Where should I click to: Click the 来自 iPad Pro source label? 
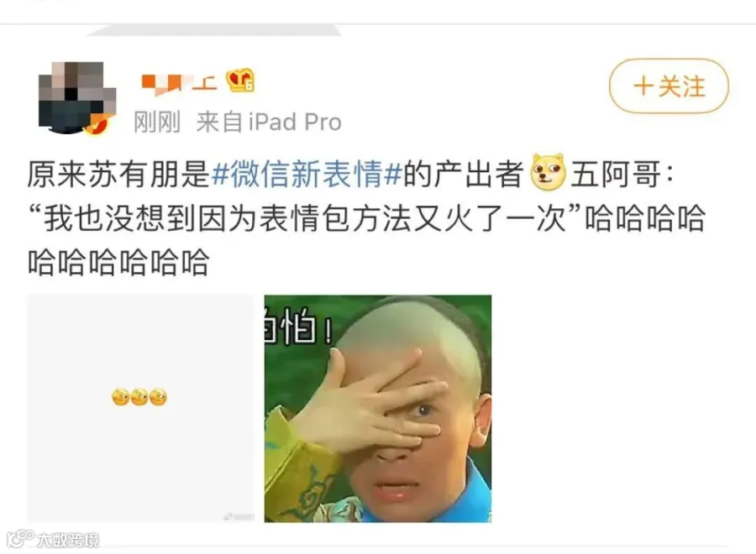(269, 122)
